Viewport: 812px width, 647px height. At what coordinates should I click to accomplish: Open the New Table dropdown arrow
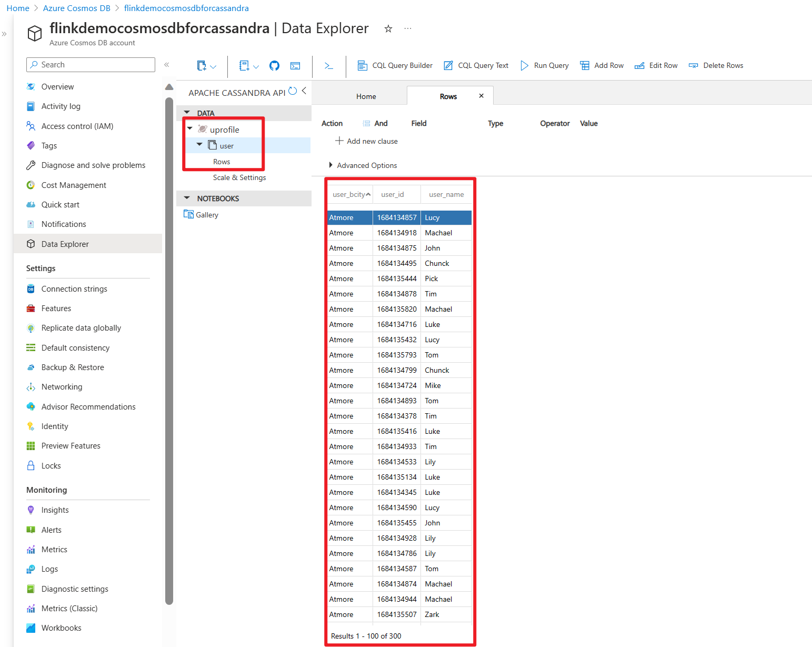(213, 67)
